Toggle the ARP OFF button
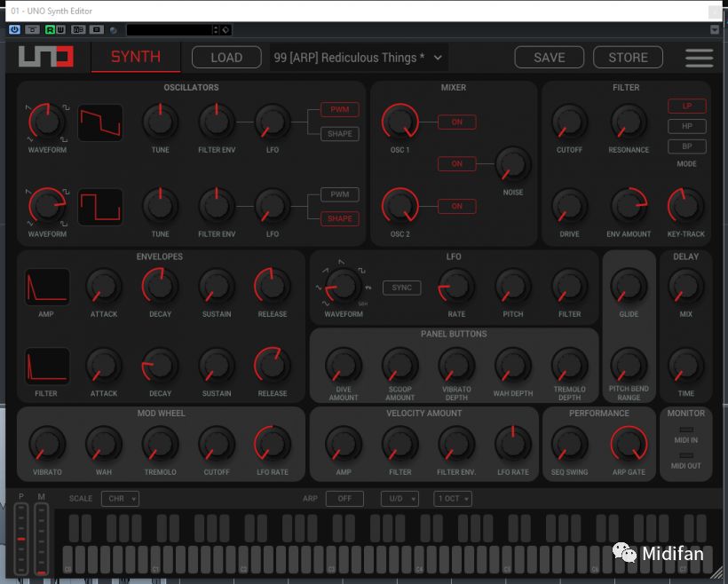 pyautogui.click(x=344, y=499)
